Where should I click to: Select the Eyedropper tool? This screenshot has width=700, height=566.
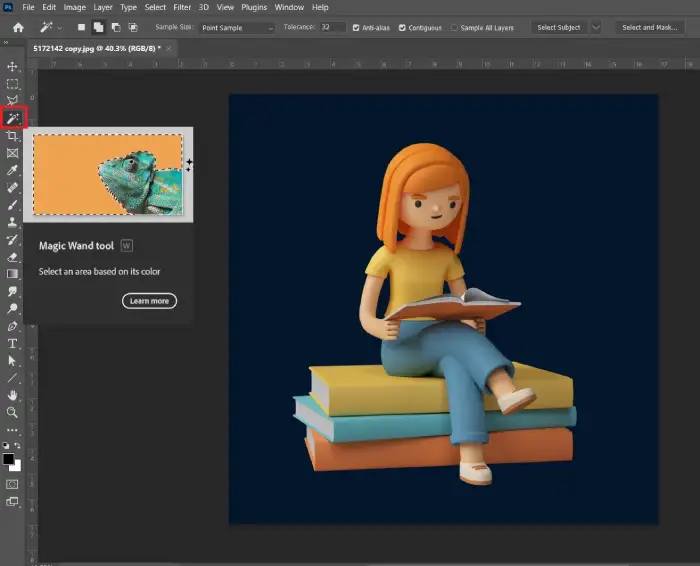[x=12, y=170]
